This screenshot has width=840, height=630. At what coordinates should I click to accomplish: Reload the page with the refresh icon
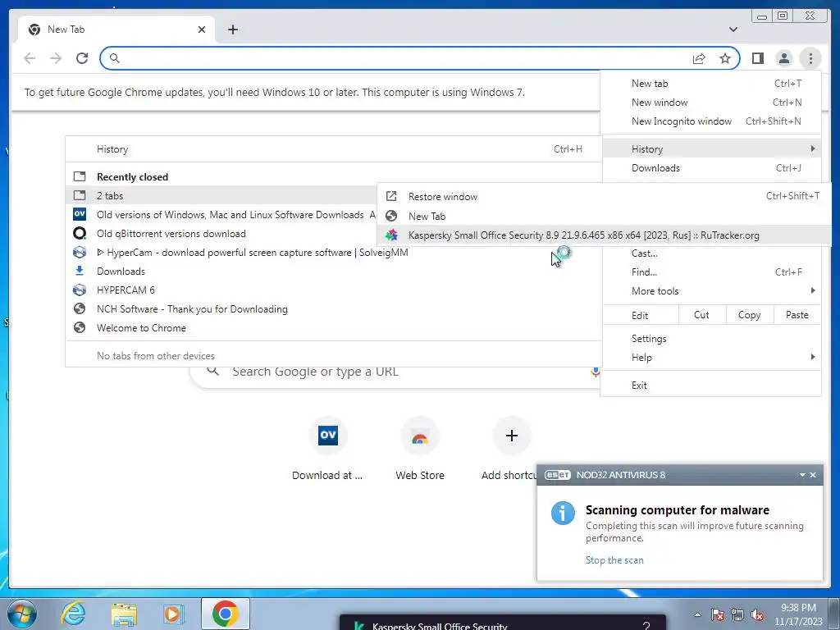tap(82, 58)
